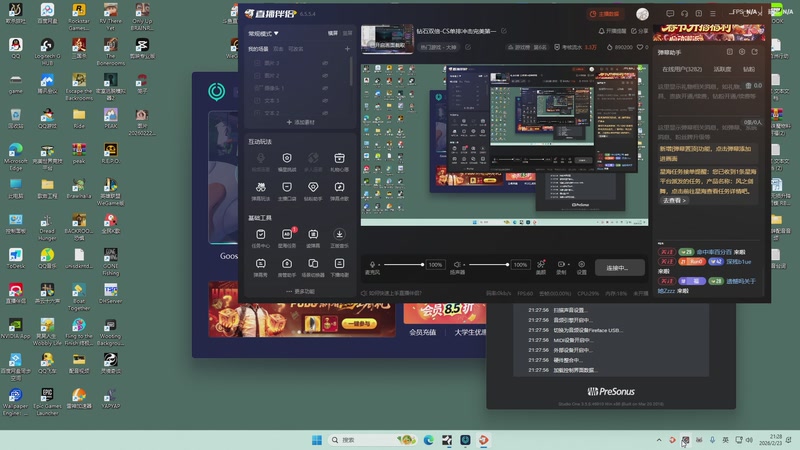Click the 录制 record icon

560,264
